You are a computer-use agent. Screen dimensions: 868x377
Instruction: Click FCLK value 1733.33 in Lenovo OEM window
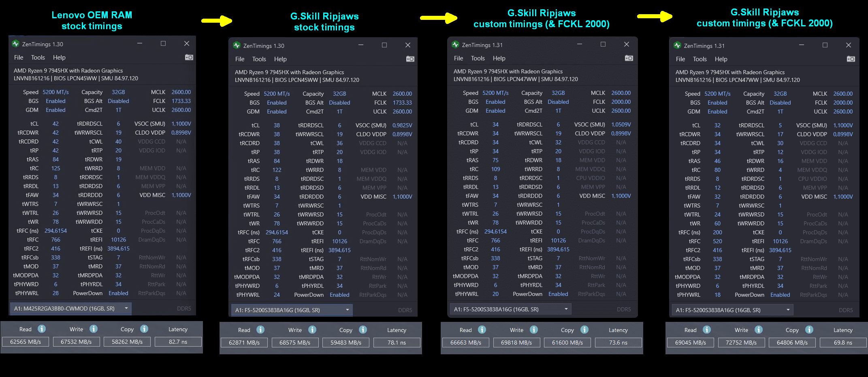point(181,101)
